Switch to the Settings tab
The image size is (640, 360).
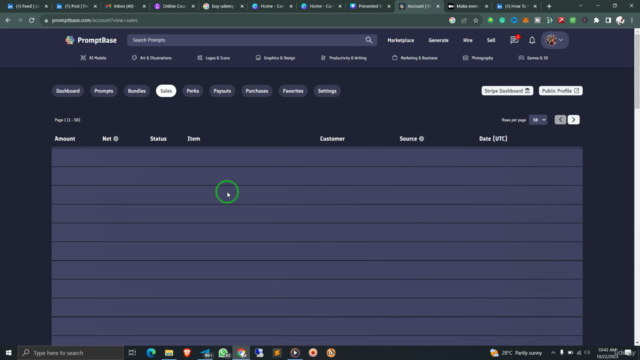(x=327, y=91)
